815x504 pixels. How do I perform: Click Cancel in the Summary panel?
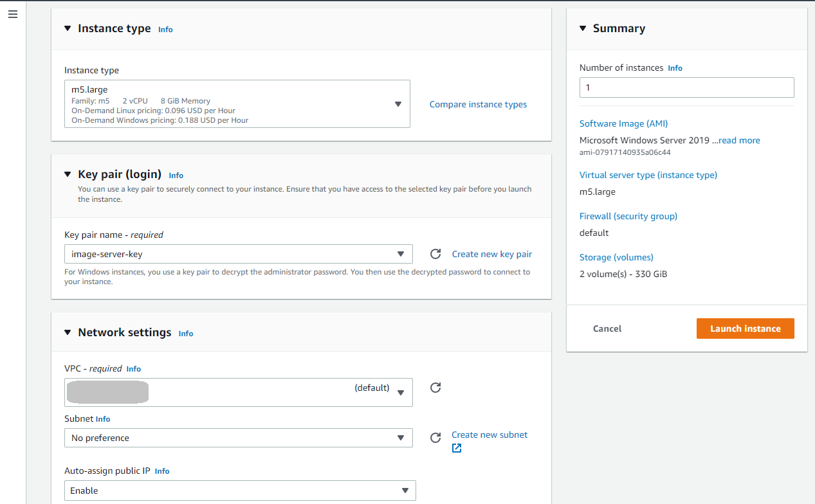[x=607, y=328]
